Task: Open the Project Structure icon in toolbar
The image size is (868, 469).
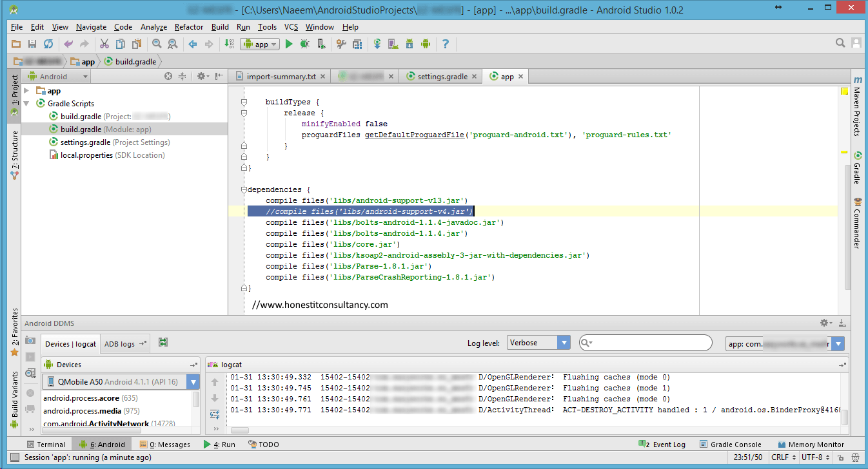Action: (357, 44)
